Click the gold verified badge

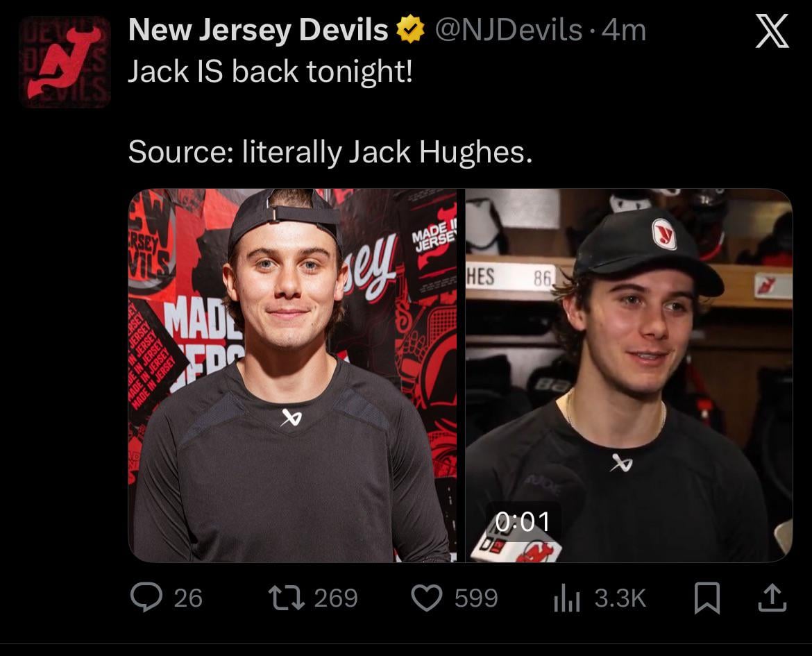click(x=411, y=29)
